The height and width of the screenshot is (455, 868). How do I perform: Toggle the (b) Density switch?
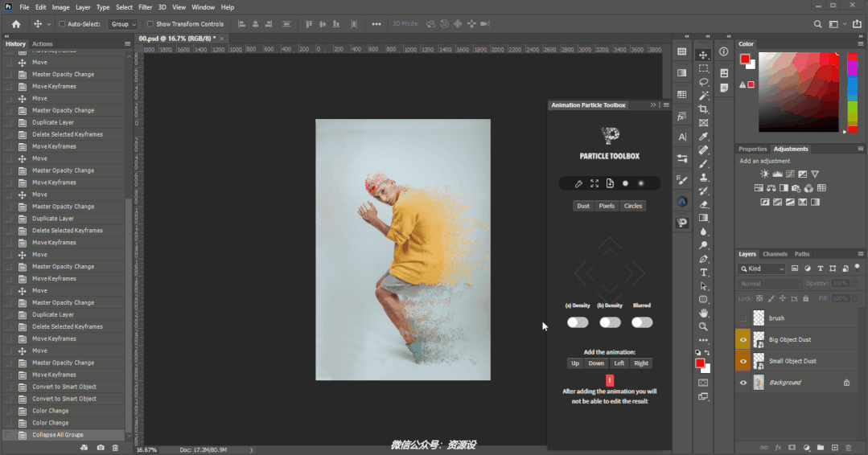point(610,322)
